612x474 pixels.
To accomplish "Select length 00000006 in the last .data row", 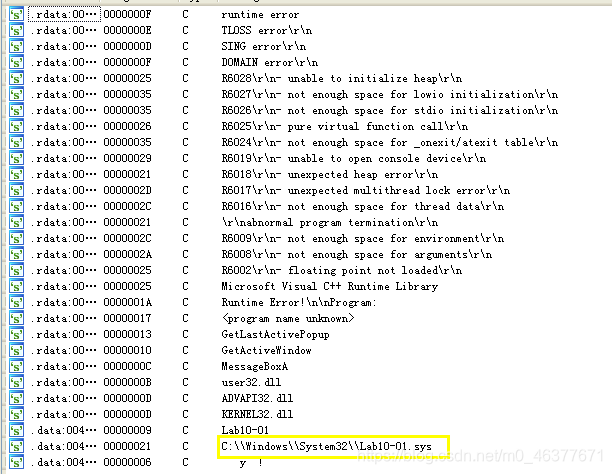I will click(x=127, y=463).
